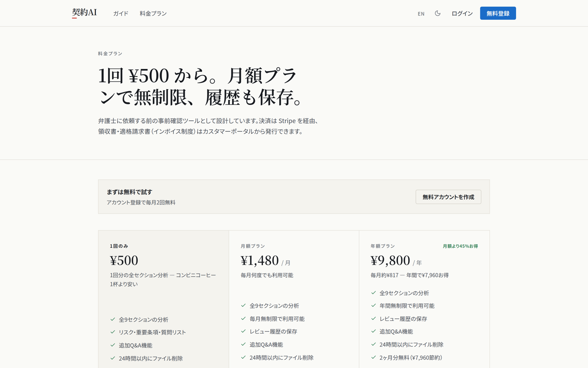Toggle dark mode moon icon
588x368 pixels.
[438, 13]
